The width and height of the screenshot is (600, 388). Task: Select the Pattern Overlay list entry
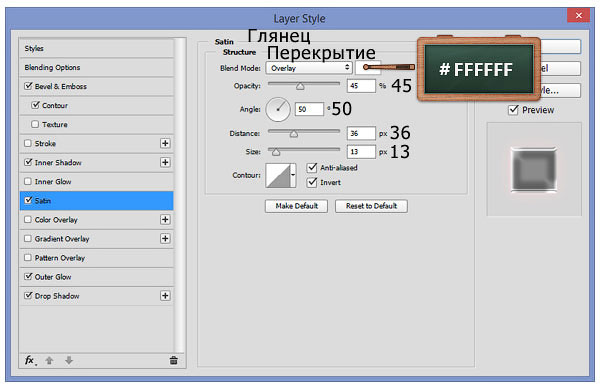[96, 258]
